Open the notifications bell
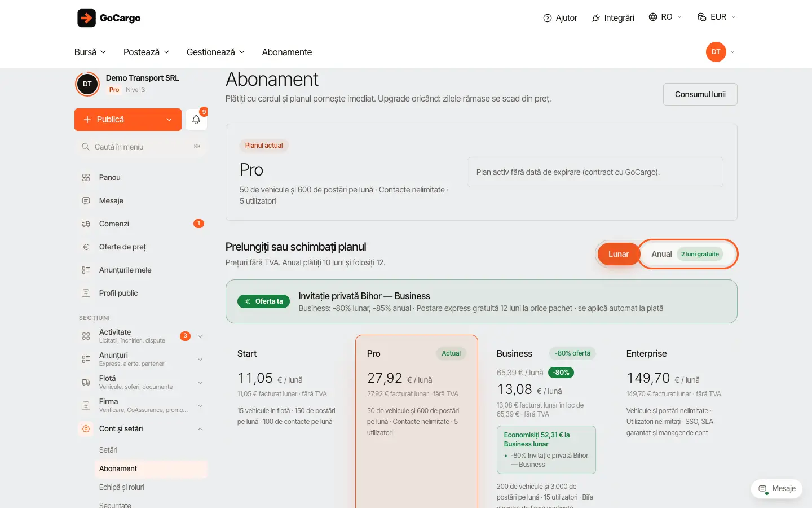This screenshot has width=812, height=508. point(196,120)
